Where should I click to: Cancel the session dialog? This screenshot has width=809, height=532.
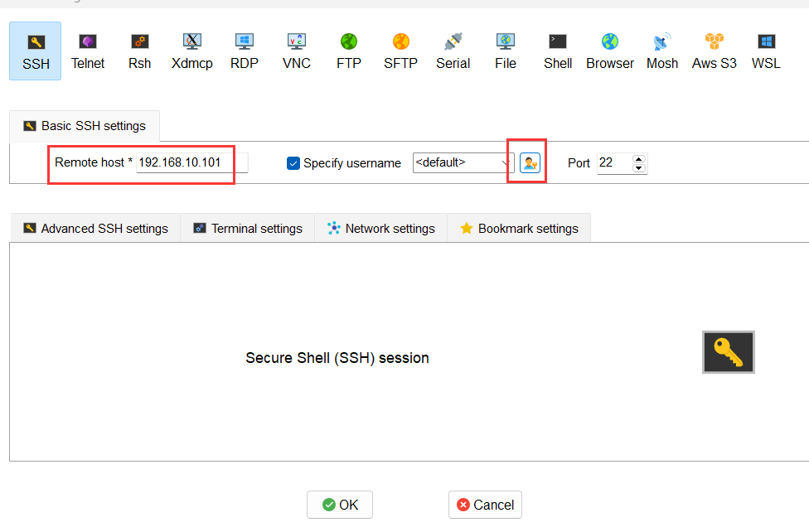point(485,505)
